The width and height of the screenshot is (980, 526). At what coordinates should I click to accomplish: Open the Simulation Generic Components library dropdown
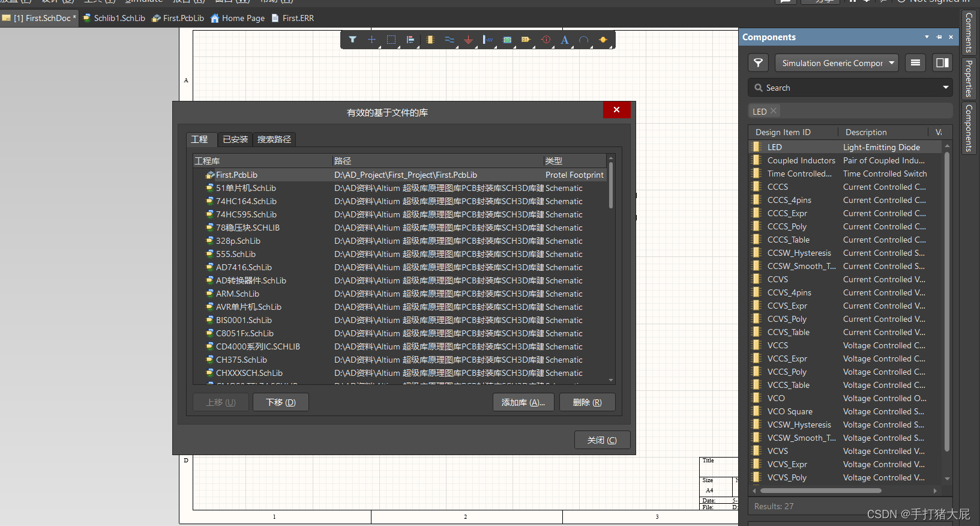point(837,62)
